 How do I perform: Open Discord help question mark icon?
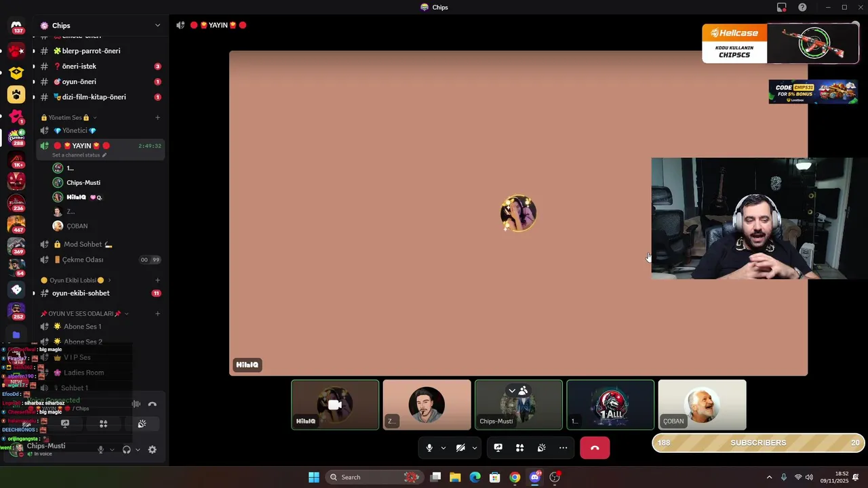tap(802, 7)
